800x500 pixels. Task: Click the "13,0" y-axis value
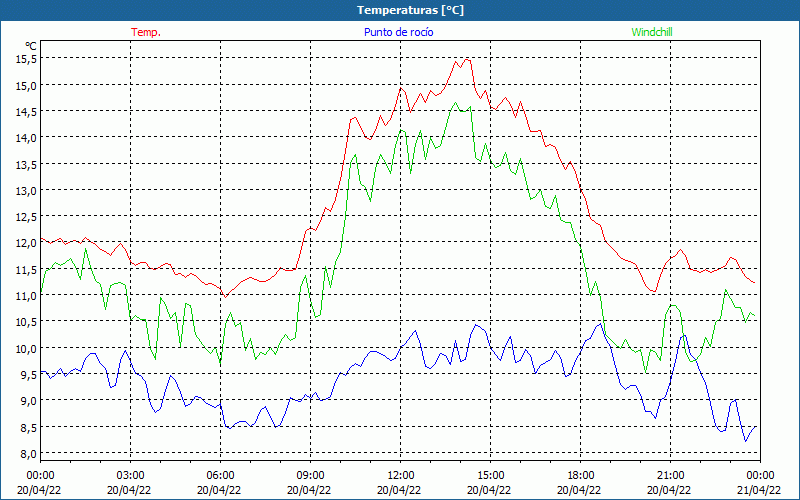tap(26, 191)
